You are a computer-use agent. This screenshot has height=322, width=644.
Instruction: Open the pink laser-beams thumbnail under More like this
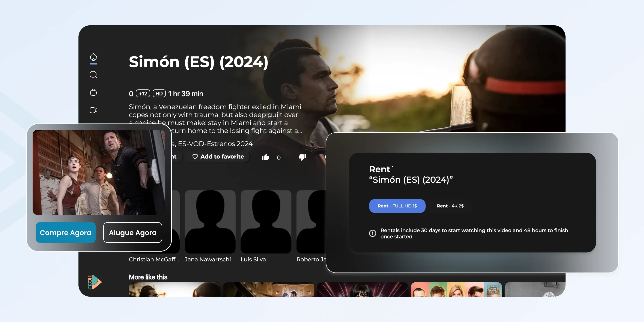[x=362, y=289]
